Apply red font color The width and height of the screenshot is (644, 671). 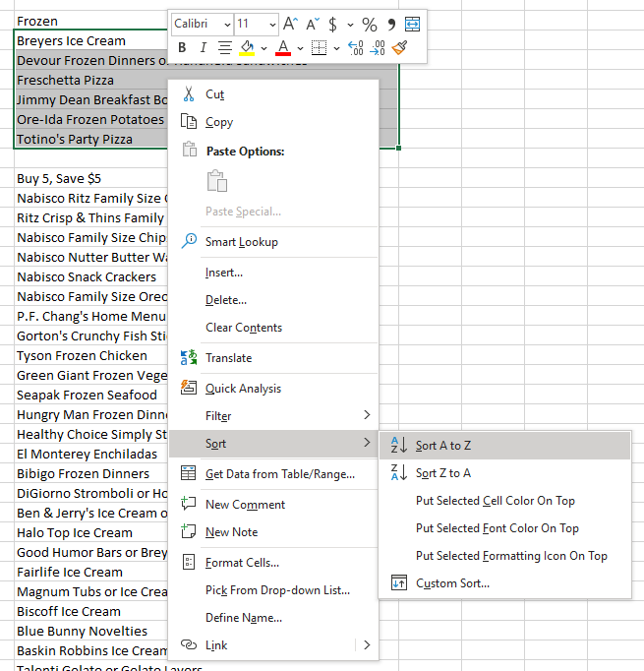tap(283, 48)
